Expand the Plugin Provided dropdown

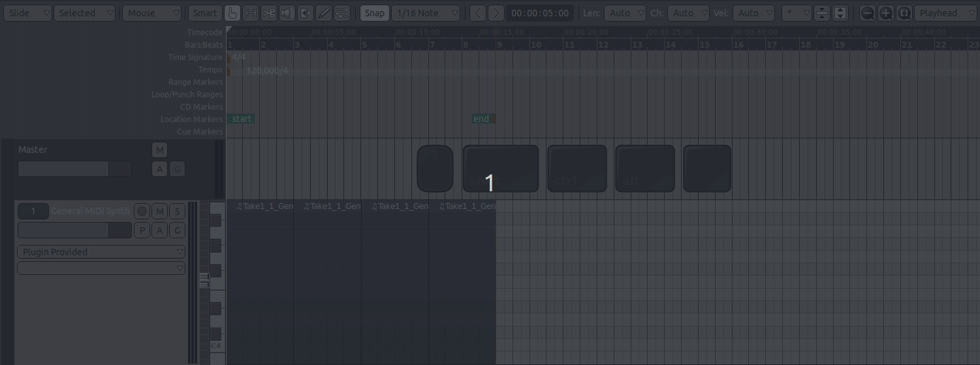[x=101, y=252]
